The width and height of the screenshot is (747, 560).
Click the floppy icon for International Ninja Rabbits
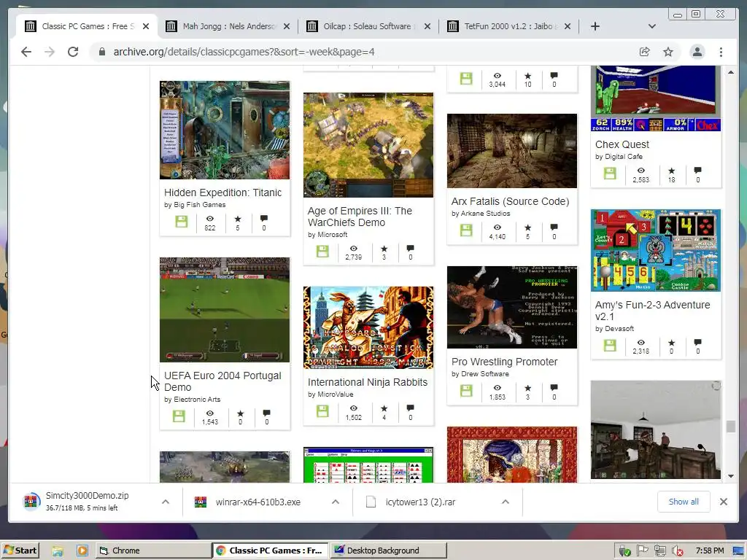(322, 411)
